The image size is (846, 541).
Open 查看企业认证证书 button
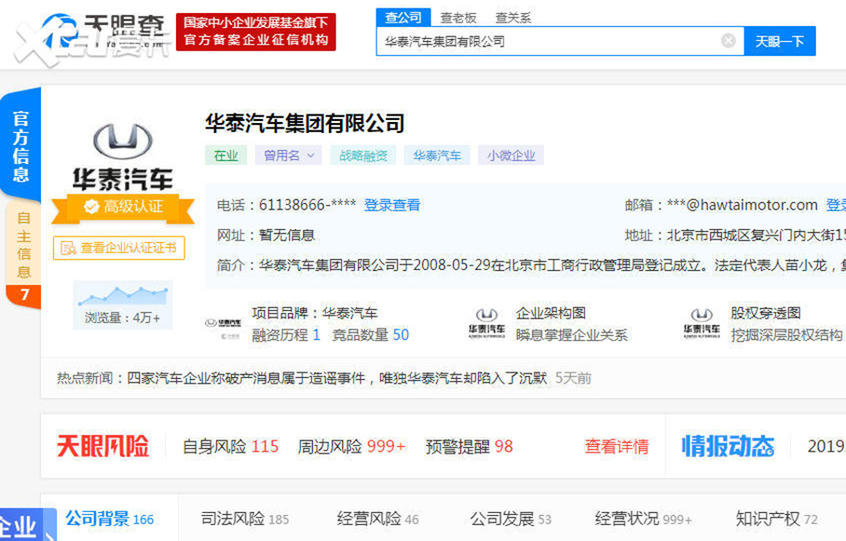click(x=119, y=248)
